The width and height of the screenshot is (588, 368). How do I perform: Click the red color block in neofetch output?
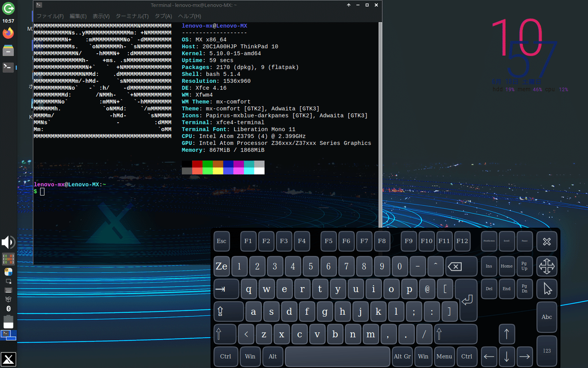197,164
